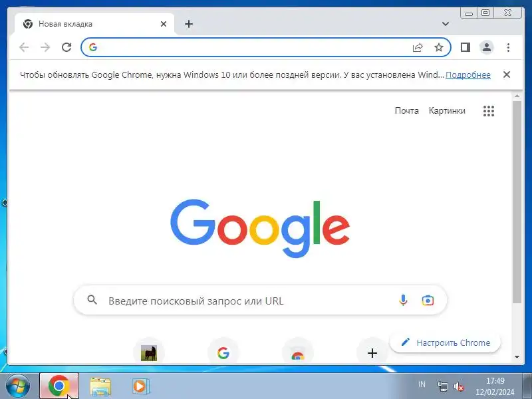Viewport: 532px width, 399px height.
Task: Click the forward navigation arrow
Action: pos(45,47)
